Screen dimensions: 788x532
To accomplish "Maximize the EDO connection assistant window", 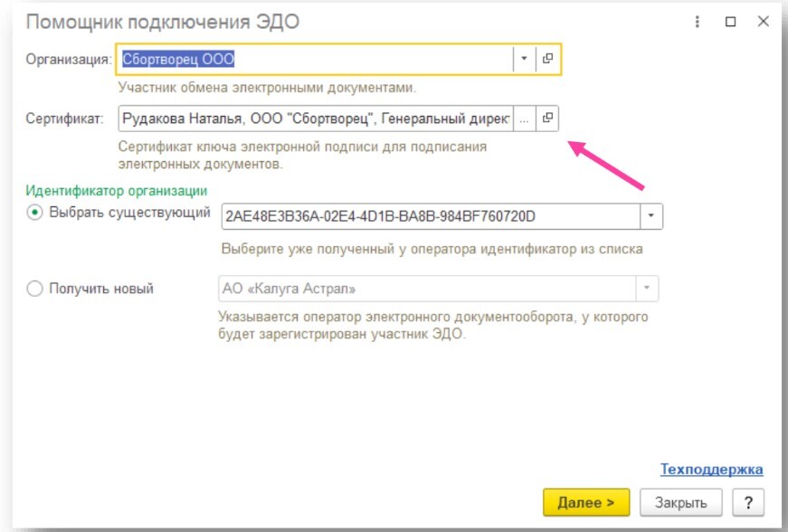I will 730,22.
